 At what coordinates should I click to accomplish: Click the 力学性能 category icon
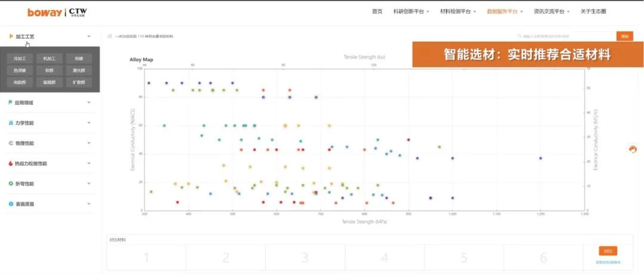pyautogui.click(x=11, y=122)
